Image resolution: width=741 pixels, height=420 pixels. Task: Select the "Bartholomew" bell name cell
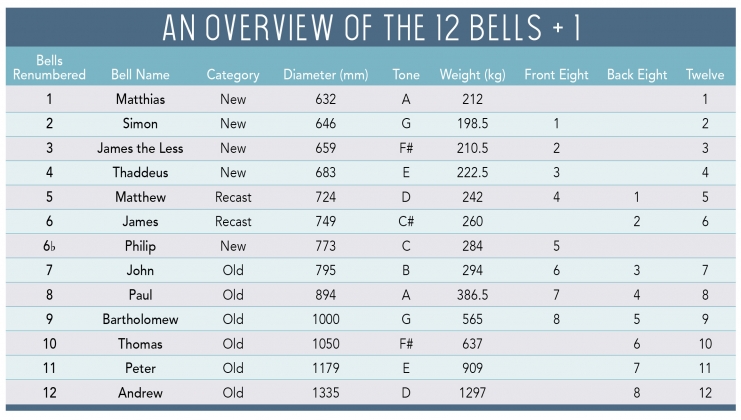click(141, 320)
